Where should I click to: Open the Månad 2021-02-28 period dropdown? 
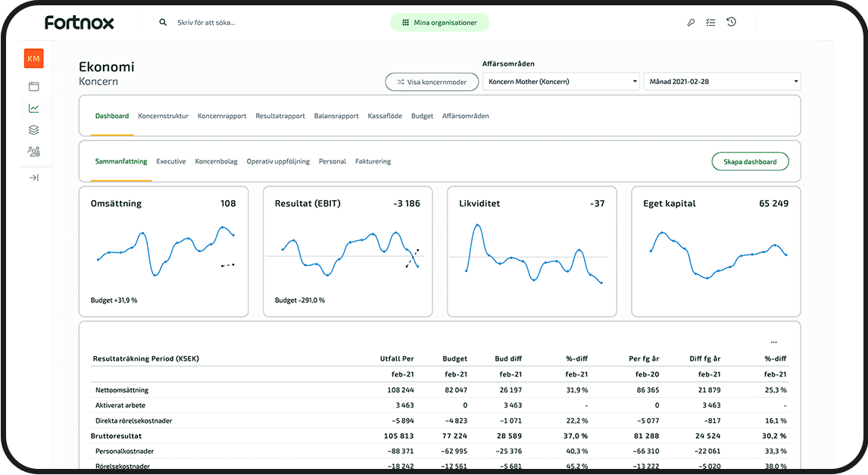click(x=721, y=81)
